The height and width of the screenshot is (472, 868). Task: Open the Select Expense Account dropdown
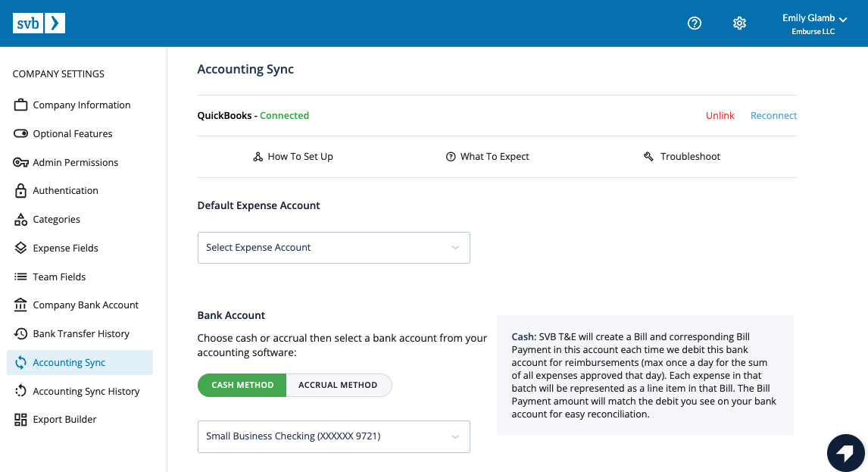tap(334, 248)
